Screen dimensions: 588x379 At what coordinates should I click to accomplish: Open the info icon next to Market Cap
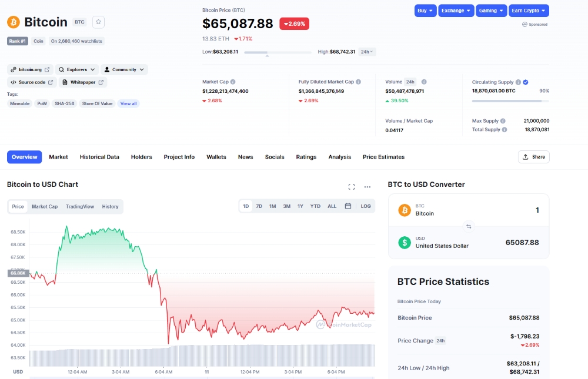pyautogui.click(x=233, y=82)
